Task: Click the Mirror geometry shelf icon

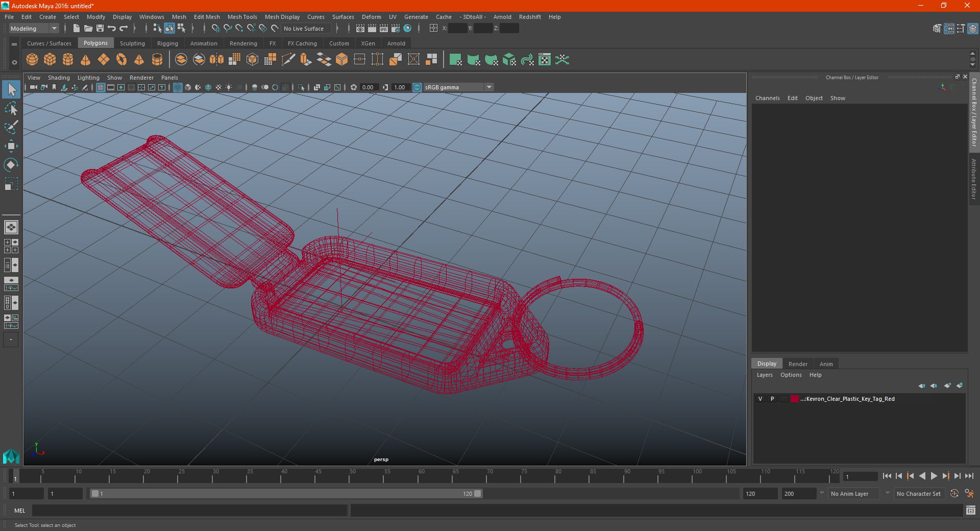Action: 217,60
